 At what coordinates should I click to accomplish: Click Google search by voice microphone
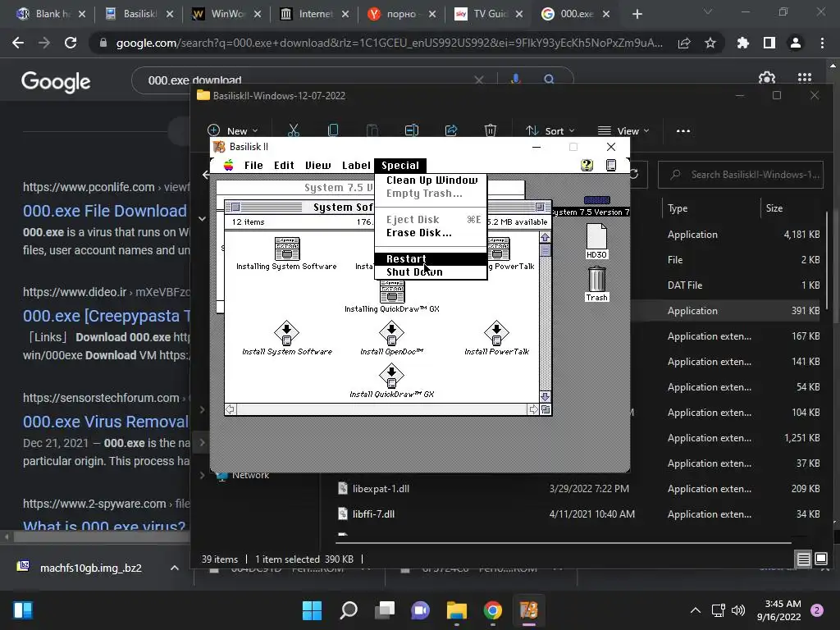[x=515, y=80]
